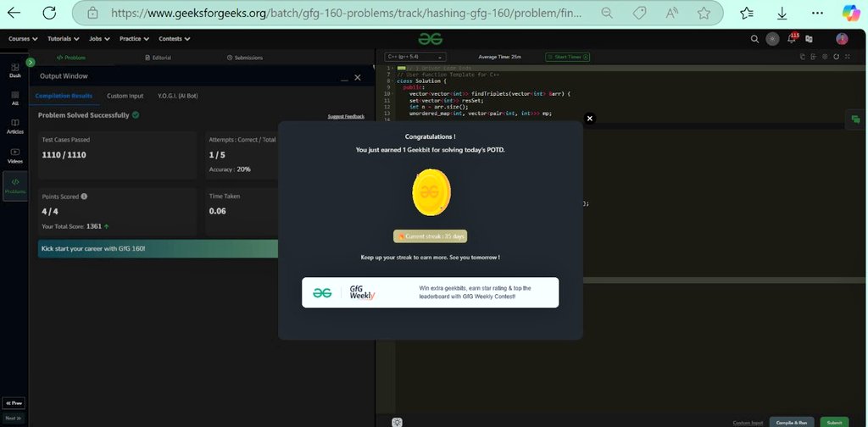The image size is (868, 427).
Task: Expand the sidebar with the green arrow
Action: pyautogui.click(x=31, y=63)
